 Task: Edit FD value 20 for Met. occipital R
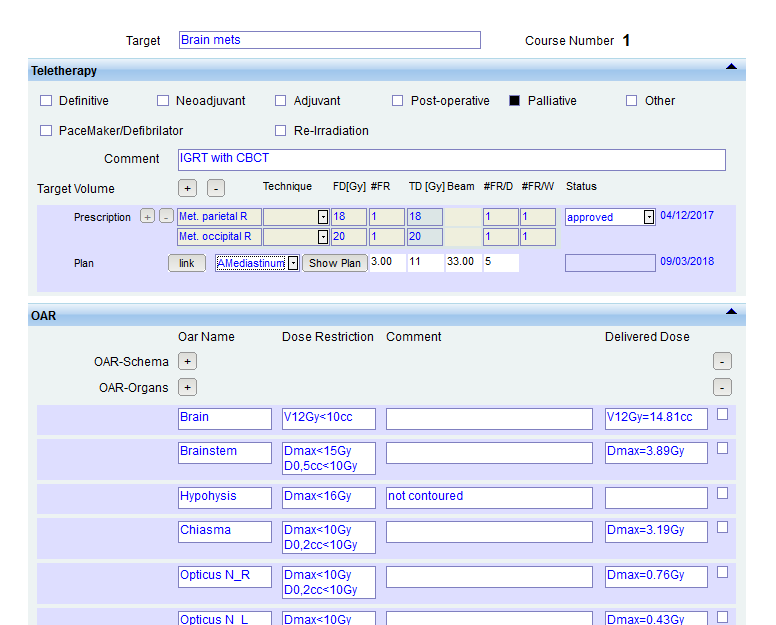point(349,237)
